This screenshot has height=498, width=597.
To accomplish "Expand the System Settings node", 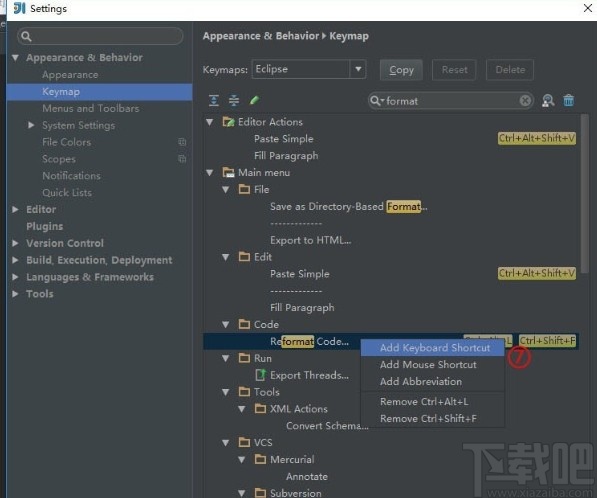I will click(x=31, y=125).
